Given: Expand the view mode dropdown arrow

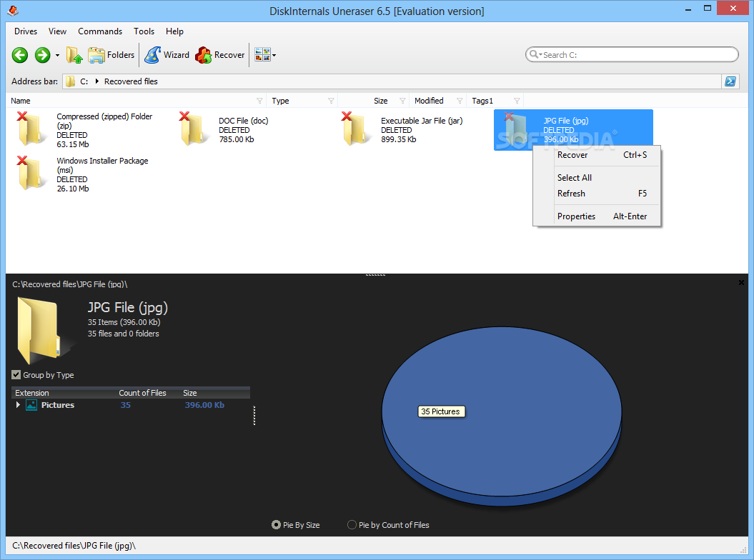Looking at the screenshot, I should coord(274,55).
